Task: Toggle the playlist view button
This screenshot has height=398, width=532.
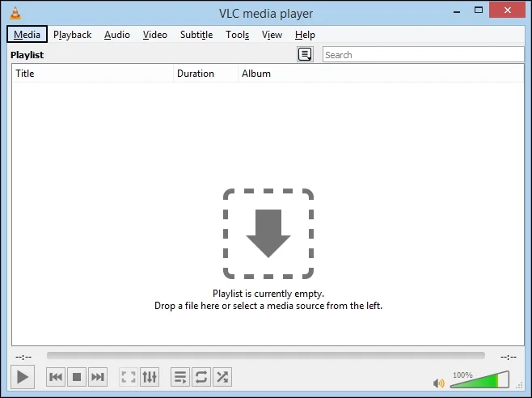Action: 180,377
